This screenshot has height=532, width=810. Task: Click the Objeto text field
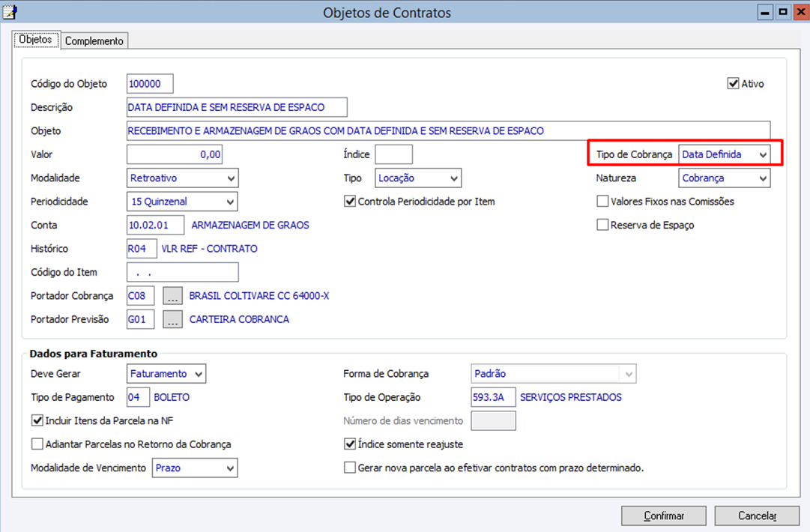[x=448, y=130]
